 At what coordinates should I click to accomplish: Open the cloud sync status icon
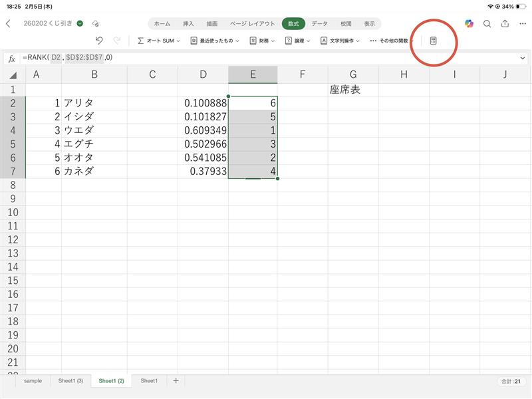click(x=96, y=23)
